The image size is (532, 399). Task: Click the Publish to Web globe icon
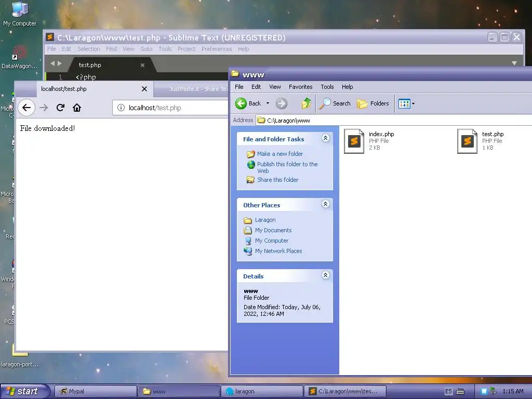click(251, 165)
